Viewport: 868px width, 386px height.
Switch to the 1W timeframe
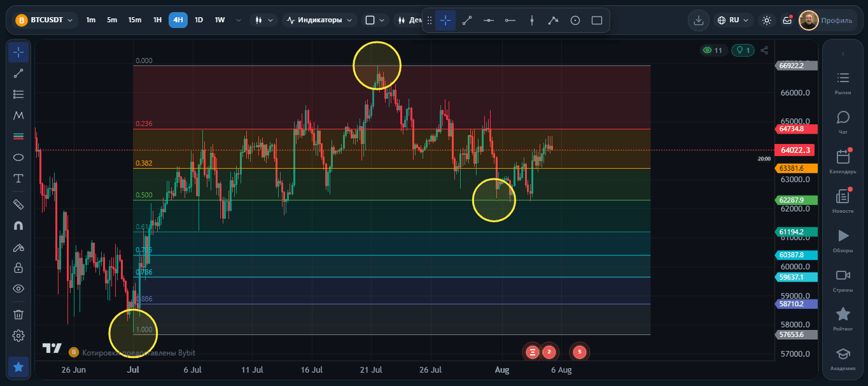(220, 20)
